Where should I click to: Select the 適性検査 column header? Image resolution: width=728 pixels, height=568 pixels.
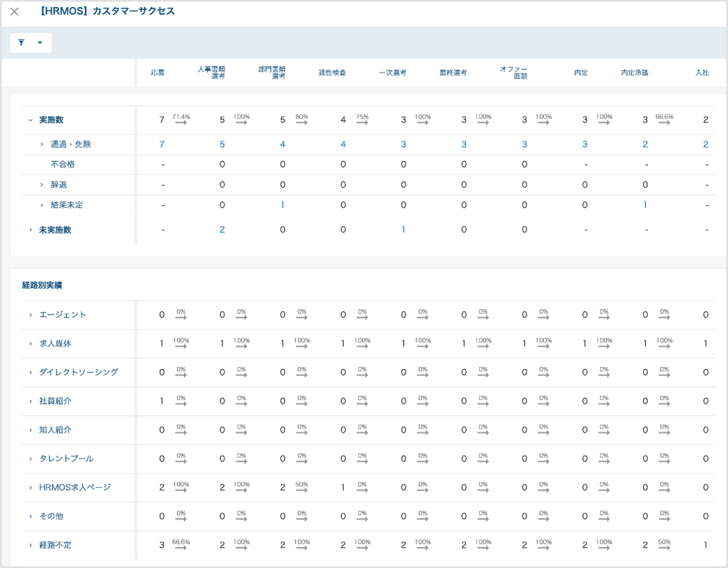[333, 73]
